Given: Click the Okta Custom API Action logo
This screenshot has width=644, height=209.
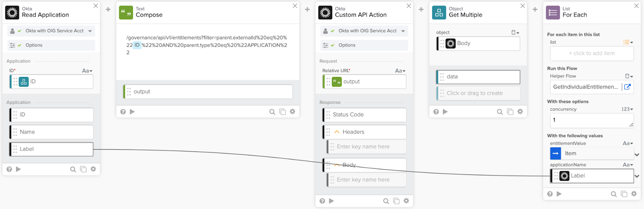Looking at the screenshot, I should coord(325,12).
